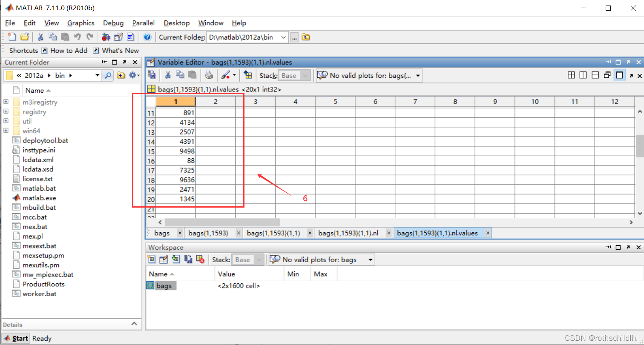Open file using main toolbar folder icon
The width and height of the screenshot is (644, 345).
[x=24, y=37]
